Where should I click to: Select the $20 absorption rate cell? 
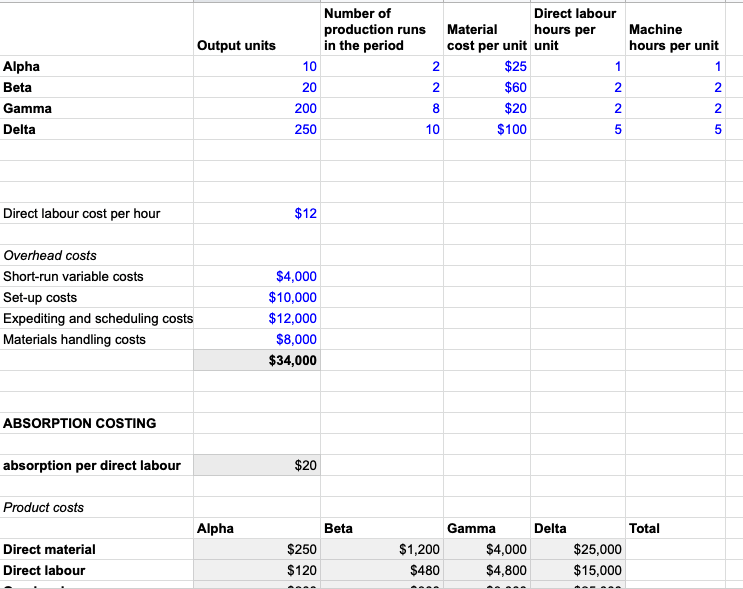point(257,465)
